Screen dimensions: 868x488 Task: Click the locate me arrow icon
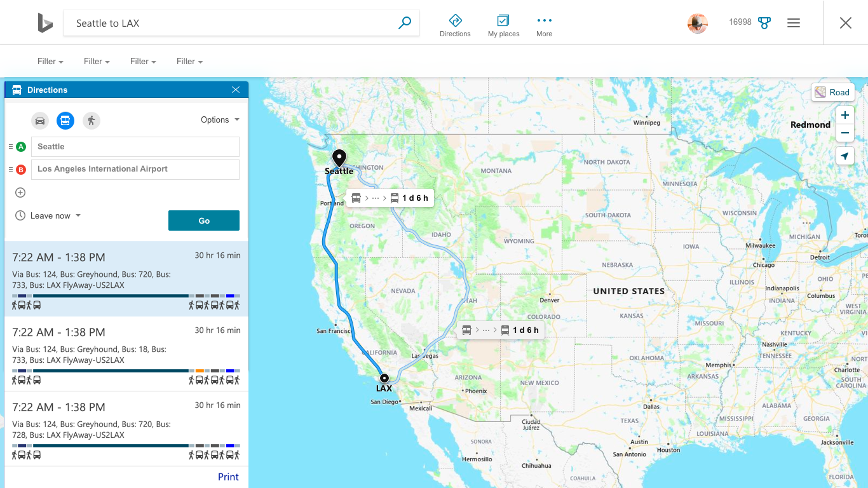[x=845, y=156]
